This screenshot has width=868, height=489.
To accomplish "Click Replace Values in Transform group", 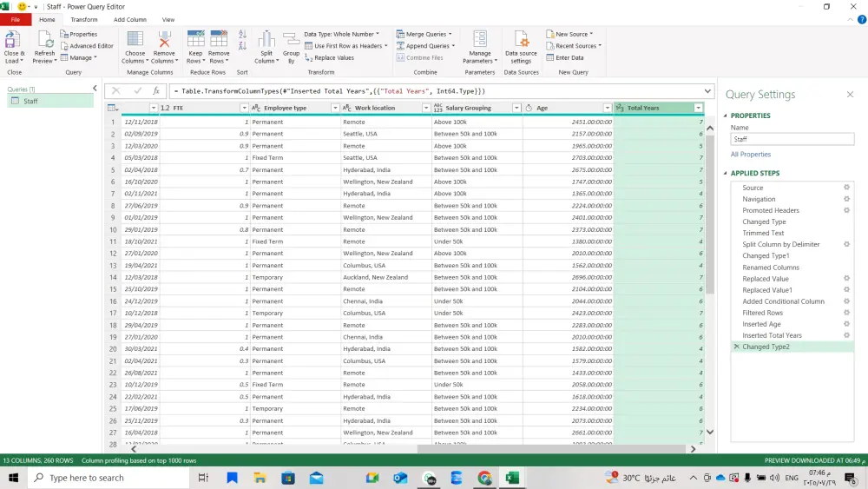I will point(329,57).
